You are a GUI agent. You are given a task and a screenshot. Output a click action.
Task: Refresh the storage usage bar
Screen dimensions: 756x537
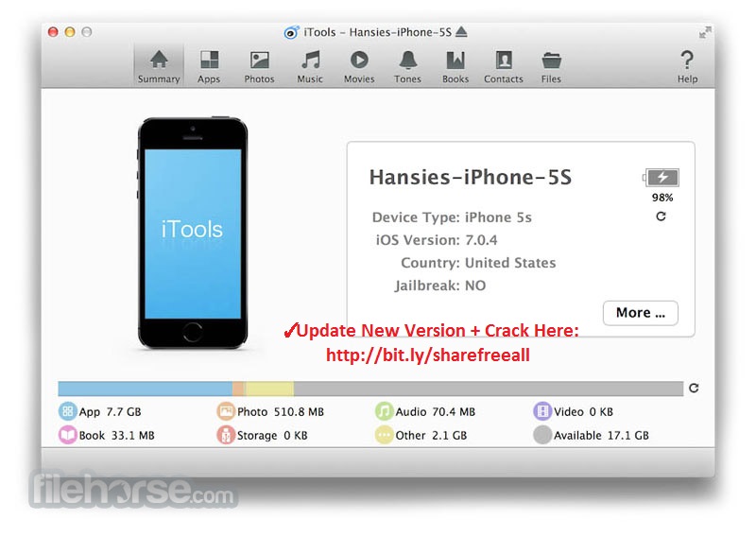click(x=694, y=388)
